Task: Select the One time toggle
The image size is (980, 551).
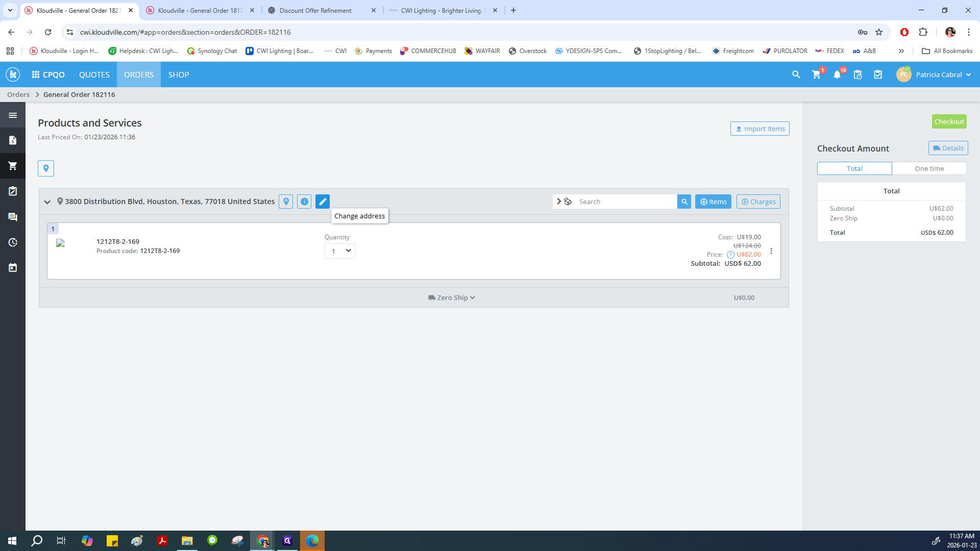Action: pyautogui.click(x=929, y=168)
